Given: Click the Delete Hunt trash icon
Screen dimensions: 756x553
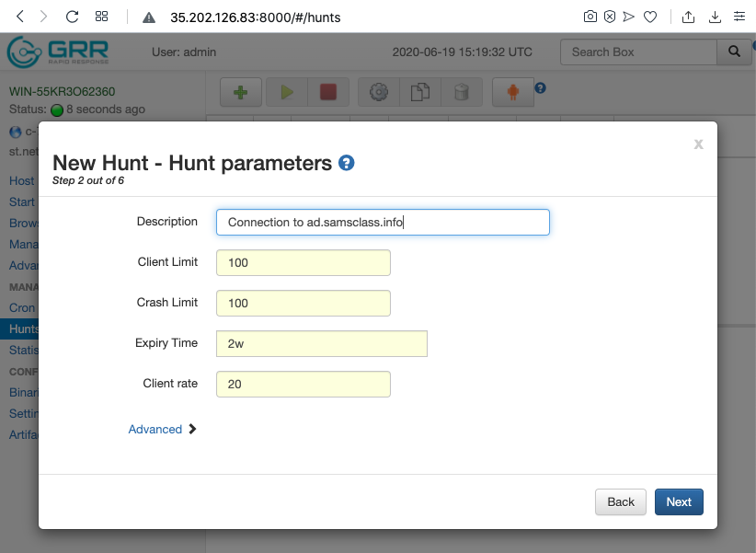Looking at the screenshot, I should click(462, 92).
